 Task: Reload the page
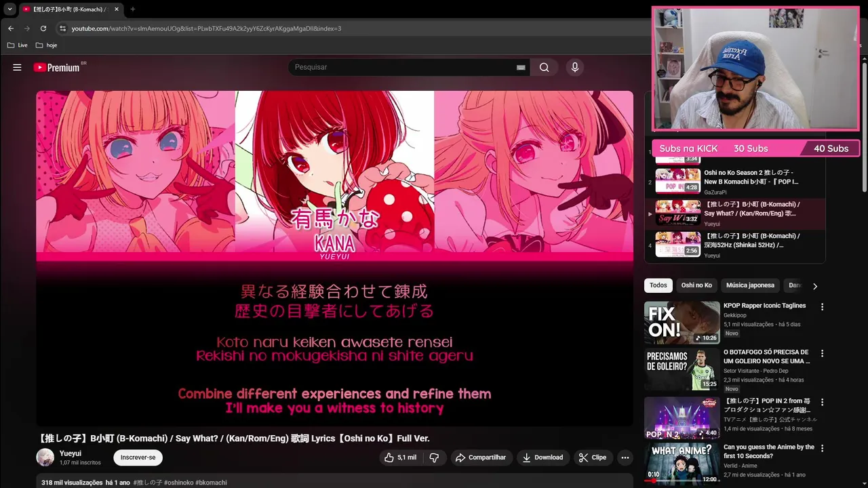[x=43, y=28]
